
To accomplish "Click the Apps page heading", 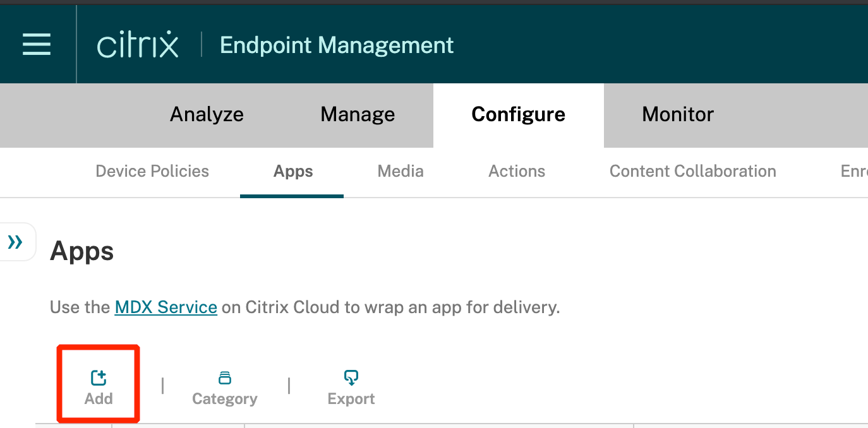I will pyautogui.click(x=82, y=251).
